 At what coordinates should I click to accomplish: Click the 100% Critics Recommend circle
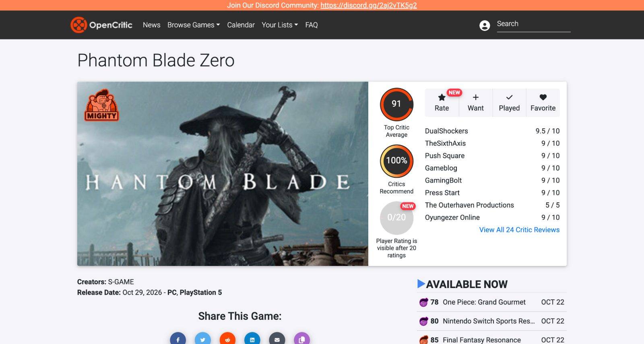396,161
